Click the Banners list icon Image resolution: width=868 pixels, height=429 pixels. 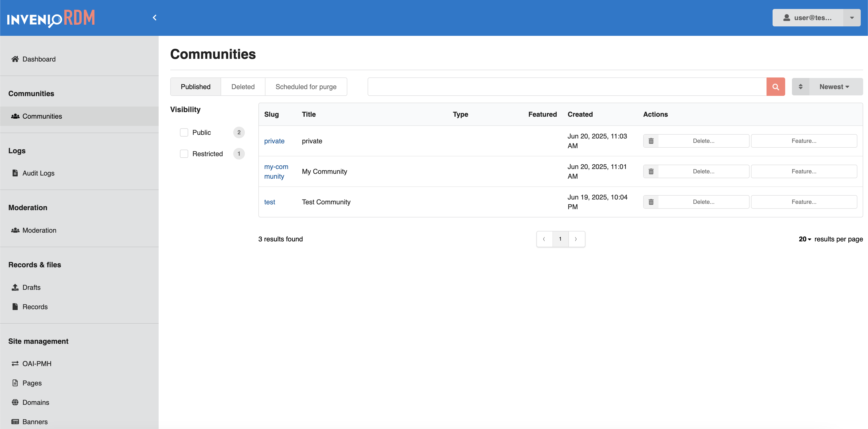pyautogui.click(x=15, y=421)
